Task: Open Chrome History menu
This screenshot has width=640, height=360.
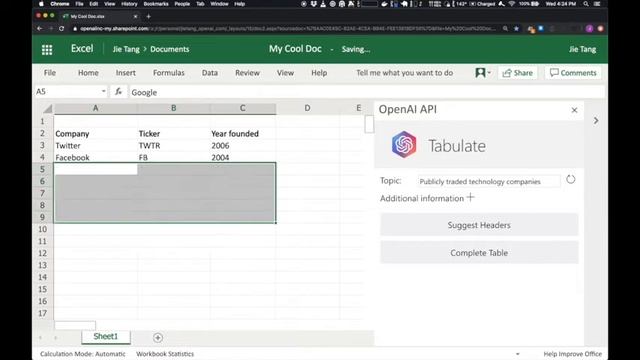Action: [x=129, y=4]
